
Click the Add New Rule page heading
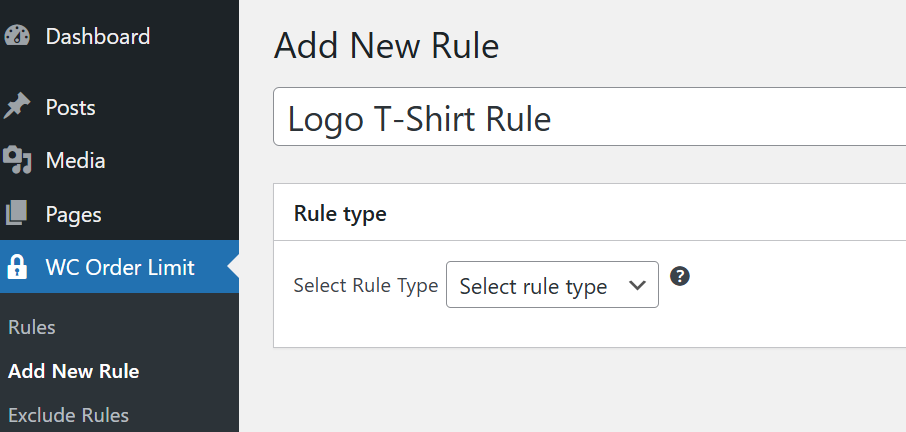[386, 46]
